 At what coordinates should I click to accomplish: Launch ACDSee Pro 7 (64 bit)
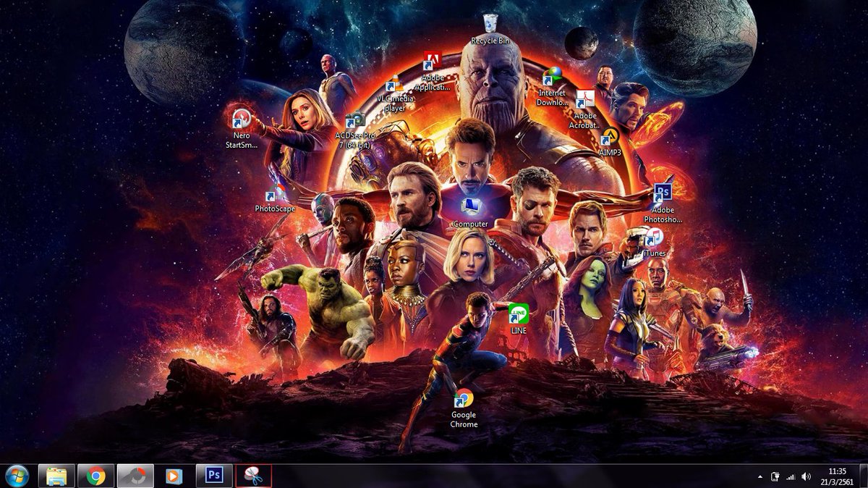pyautogui.click(x=354, y=119)
